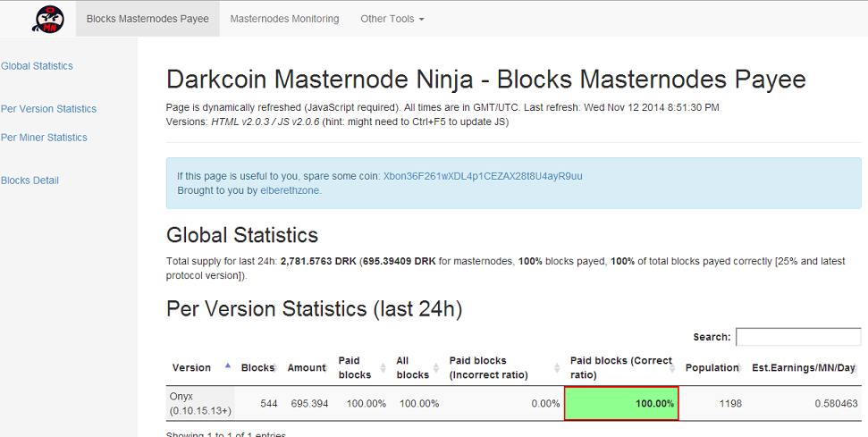Screen dimensions: 868x437
Task: Sort by Amount column sort icon
Action: (325, 368)
